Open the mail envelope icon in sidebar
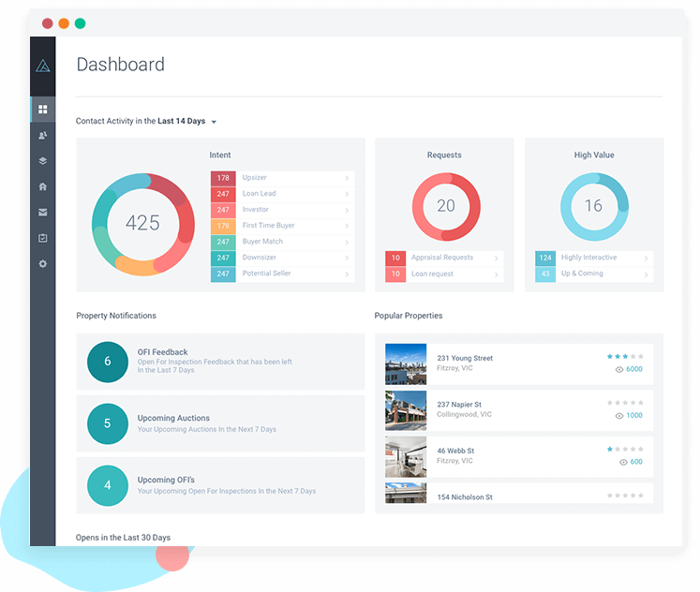700x592 pixels. click(x=43, y=213)
